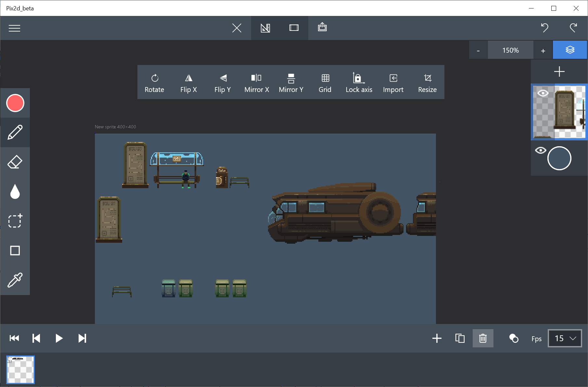Activate the rectangle selection tool
Screen dimensions: 588x387
coord(15,221)
